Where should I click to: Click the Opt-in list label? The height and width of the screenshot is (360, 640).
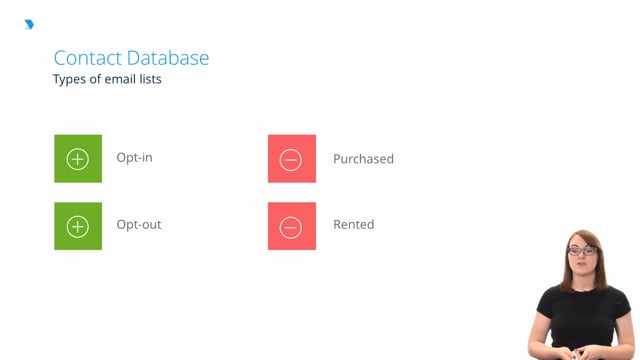(x=134, y=158)
